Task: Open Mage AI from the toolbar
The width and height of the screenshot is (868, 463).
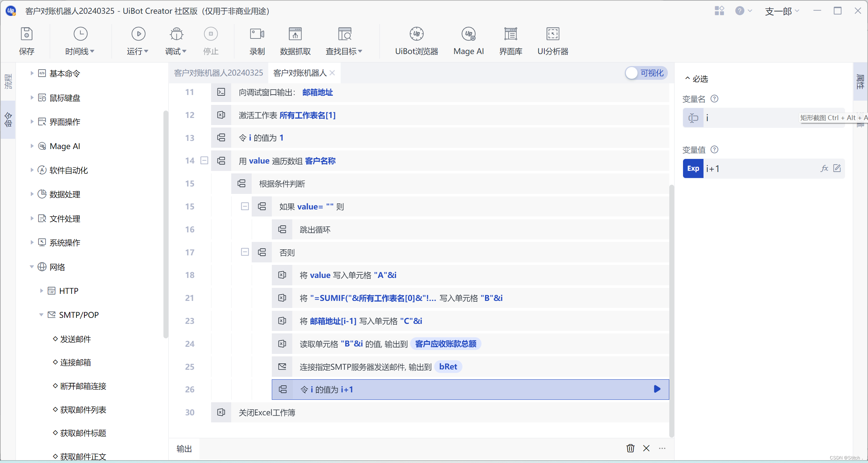Action: [468, 34]
